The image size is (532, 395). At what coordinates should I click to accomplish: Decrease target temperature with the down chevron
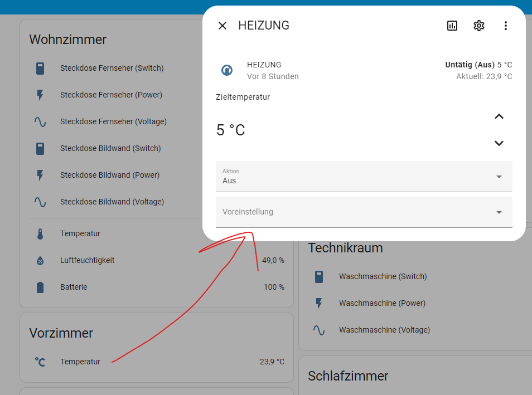[499, 143]
